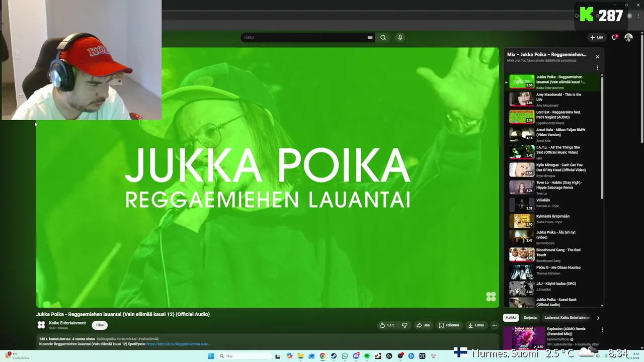
Task: Play Kylie Minogue - Can't Get You Out
Action: (553, 170)
